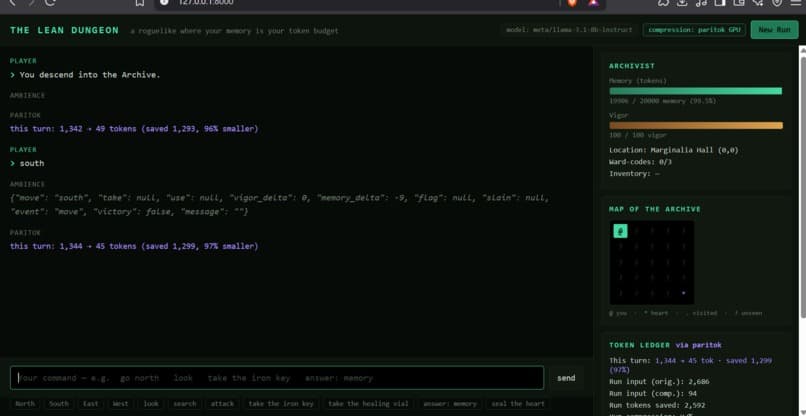
Task: Choose the East quick command
Action: (x=90, y=404)
